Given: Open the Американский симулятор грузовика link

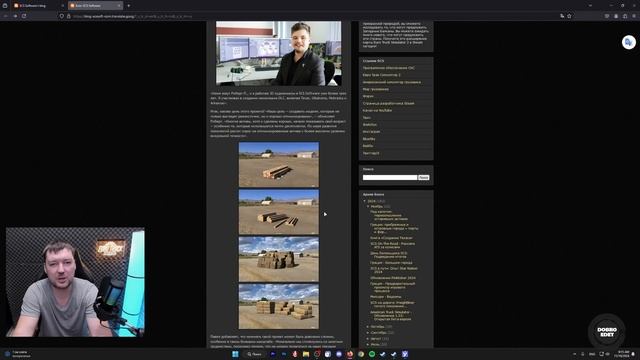Looking at the screenshot, I should coord(392,82).
